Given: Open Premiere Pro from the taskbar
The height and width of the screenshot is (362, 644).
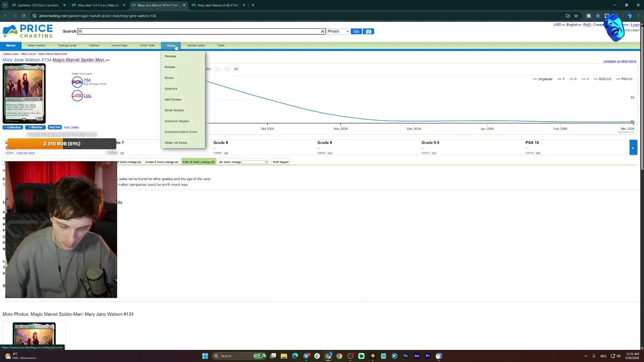Looking at the screenshot, I should click(428, 356).
